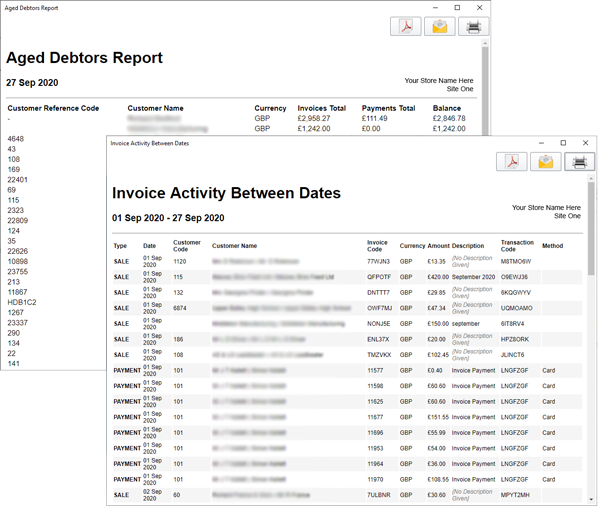The height and width of the screenshot is (509, 600).
Task: Send Invoice Activity report by email
Action: 545,162
